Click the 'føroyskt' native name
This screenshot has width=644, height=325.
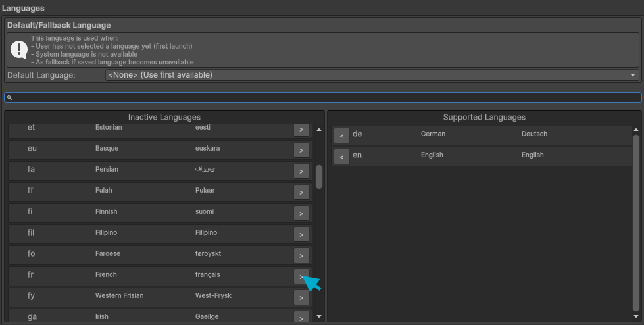coord(209,253)
